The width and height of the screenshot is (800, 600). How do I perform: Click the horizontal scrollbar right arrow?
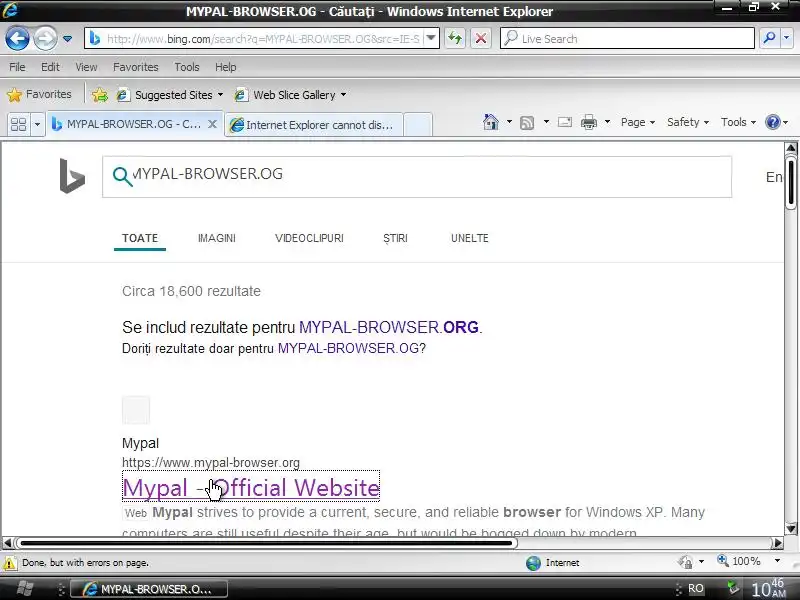pyautogui.click(x=777, y=543)
